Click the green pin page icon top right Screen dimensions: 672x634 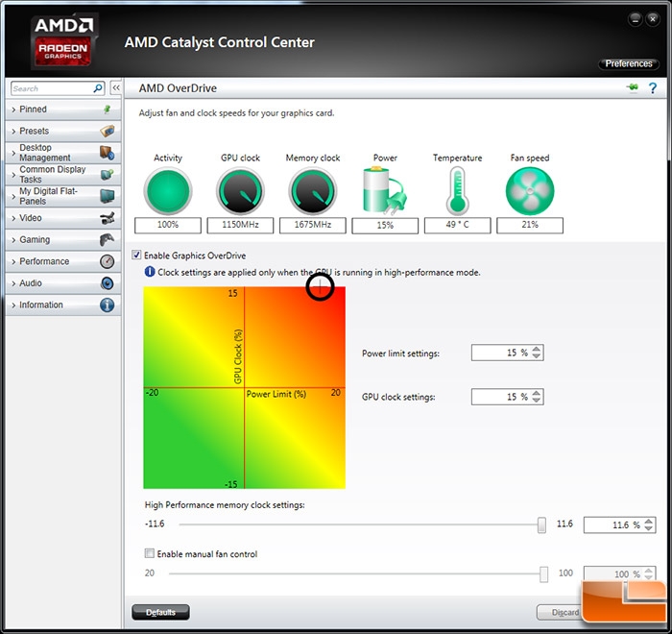point(632,88)
